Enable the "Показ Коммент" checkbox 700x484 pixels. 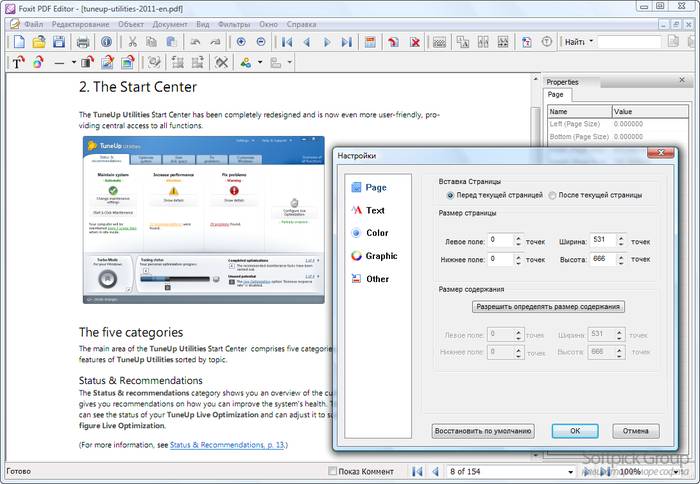(x=333, y=471)
